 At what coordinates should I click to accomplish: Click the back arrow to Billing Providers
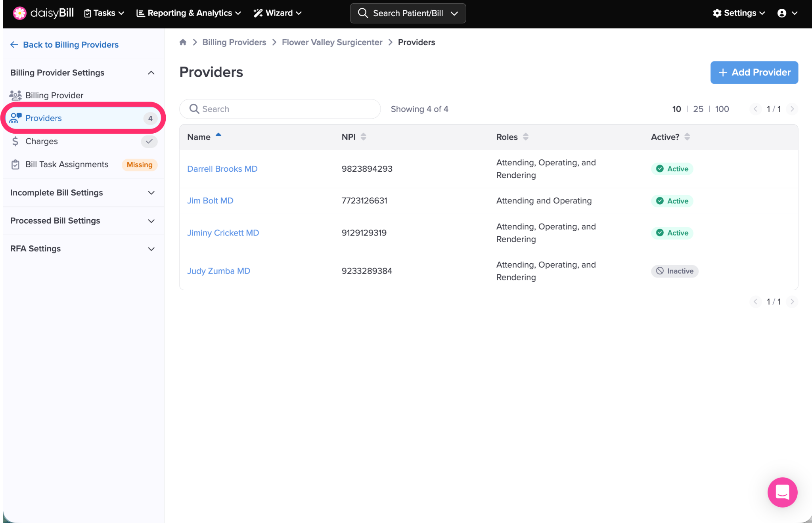pyautogui.click(x=14, y=44)
